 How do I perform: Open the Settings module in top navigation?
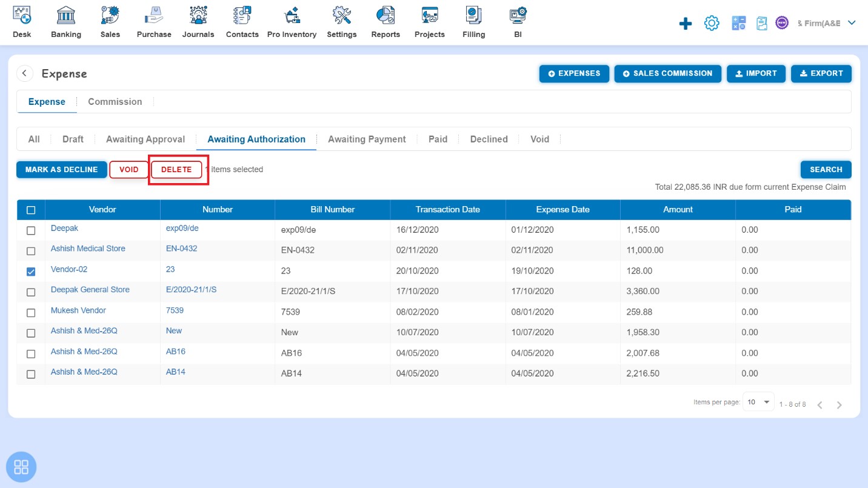coord(342,22)
